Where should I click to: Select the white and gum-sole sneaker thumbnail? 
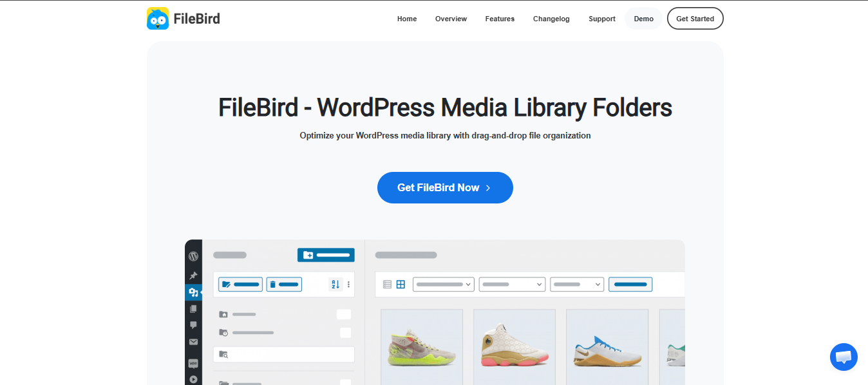607,347
